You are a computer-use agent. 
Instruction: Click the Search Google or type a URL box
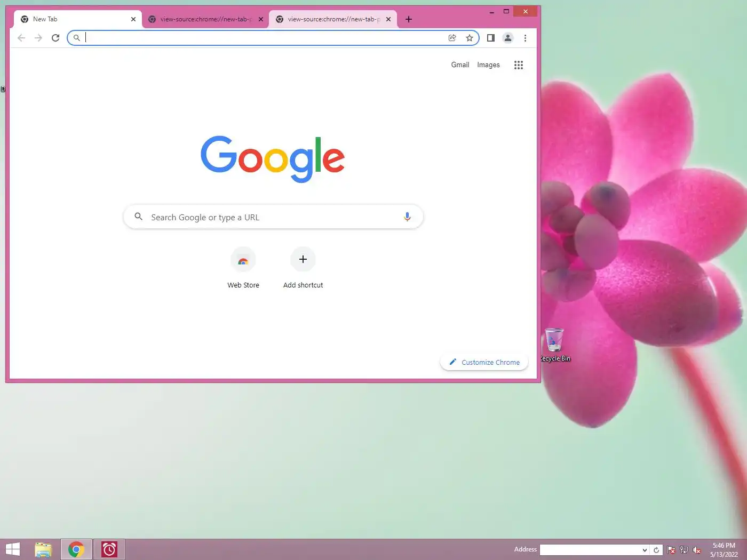coord(273,217)
